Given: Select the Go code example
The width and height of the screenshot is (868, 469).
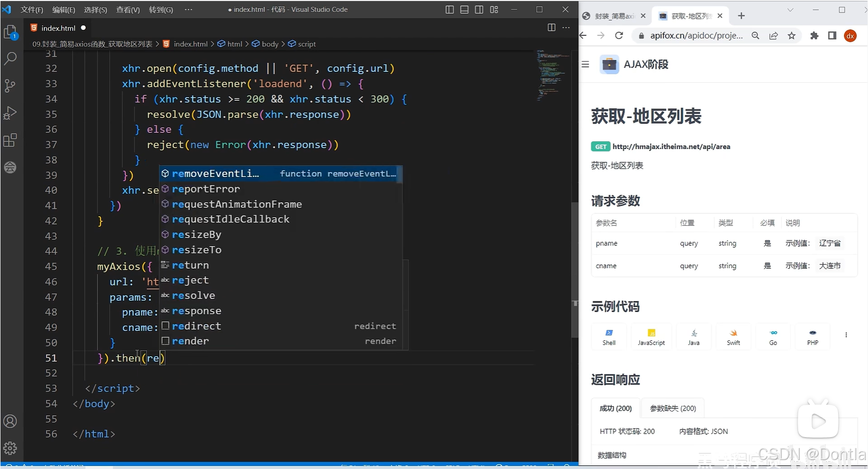Looking at the screenshot, I should point(773,337).
